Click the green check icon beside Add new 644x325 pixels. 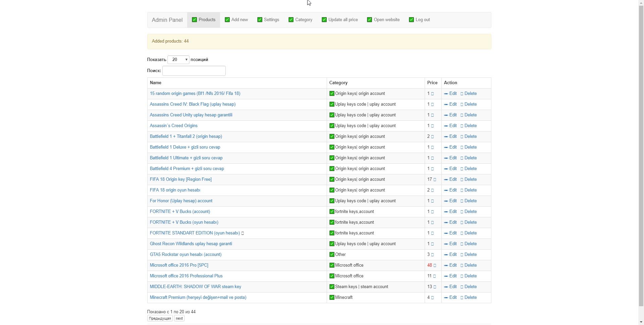(x=227, y=20)
